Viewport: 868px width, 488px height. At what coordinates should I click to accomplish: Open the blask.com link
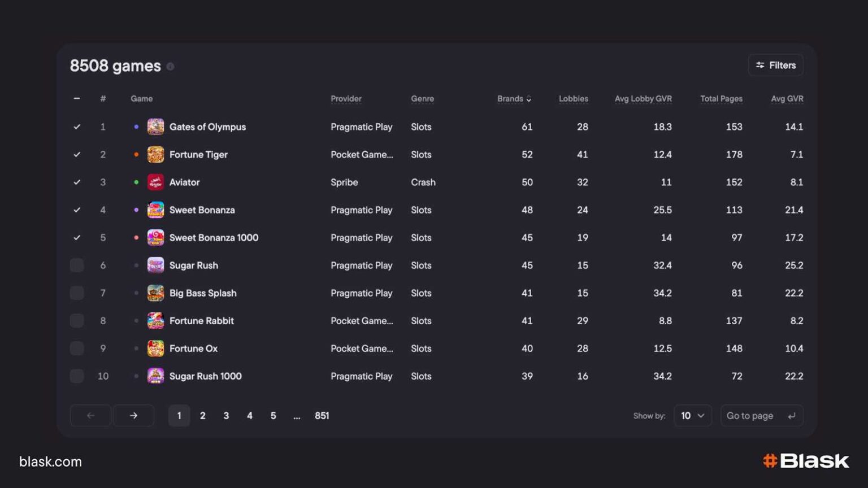(50, 461)
